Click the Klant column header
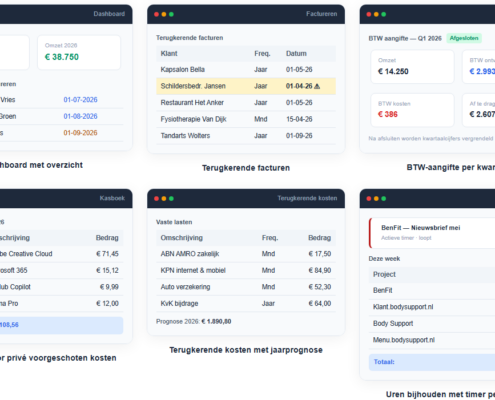495x400 pixels. [169, 54]
